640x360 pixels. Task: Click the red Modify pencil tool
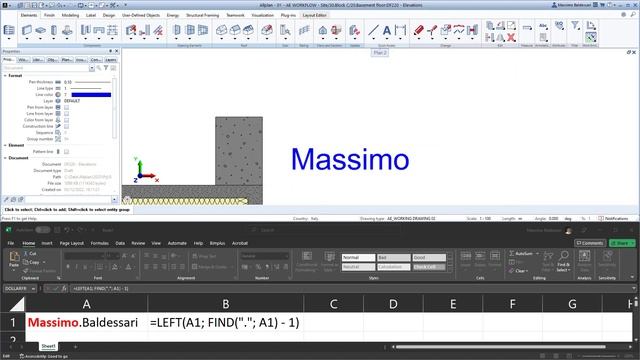(419, 30)
